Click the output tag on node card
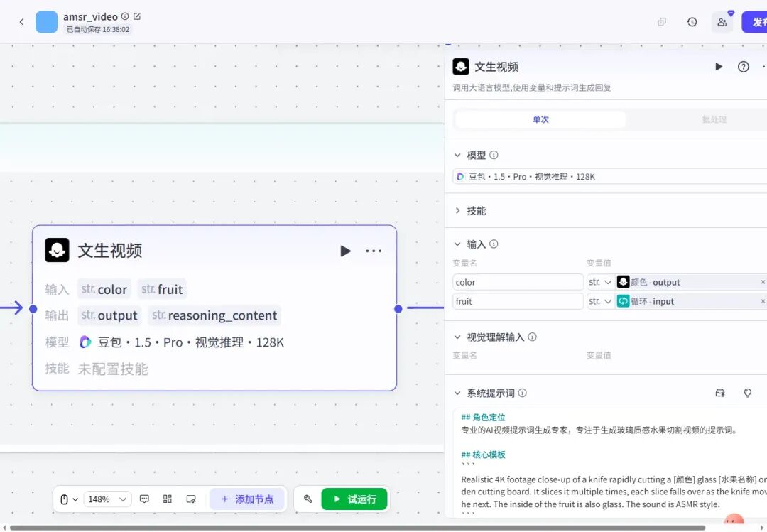767x532 pixels. [x=109, y=315]
